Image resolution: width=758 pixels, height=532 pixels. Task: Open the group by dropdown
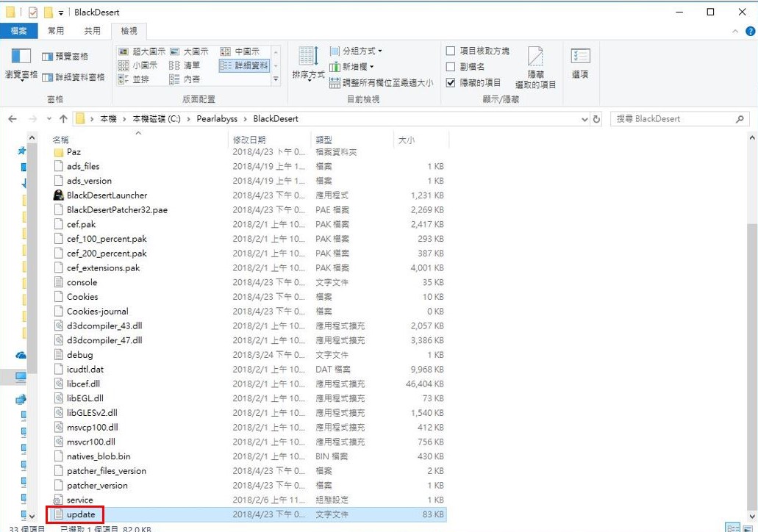coord(356,51)
